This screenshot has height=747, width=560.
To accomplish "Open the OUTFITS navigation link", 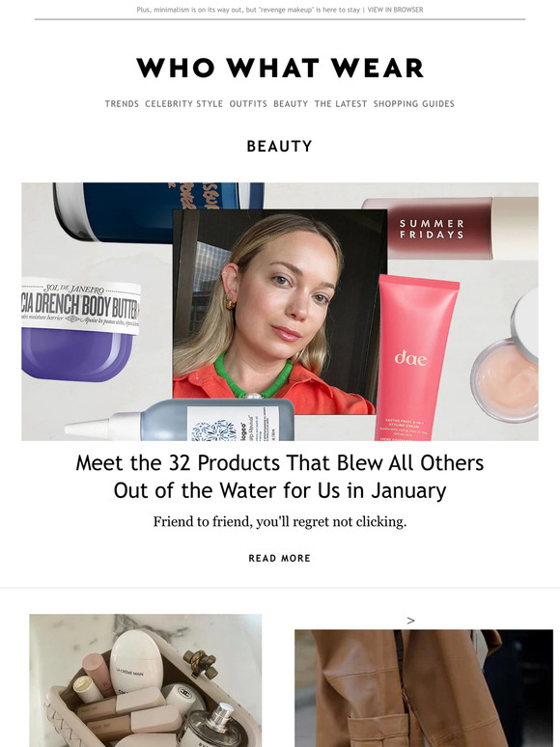I will 248,104.
